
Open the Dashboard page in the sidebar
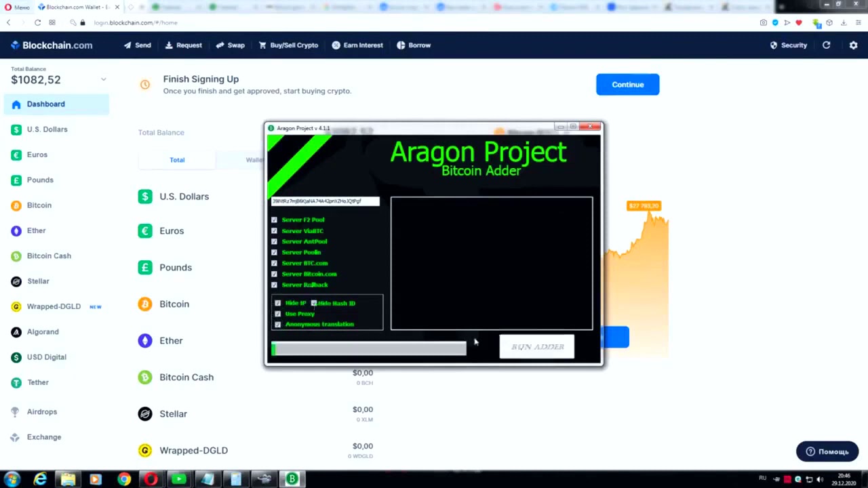(x=56, y=104)
